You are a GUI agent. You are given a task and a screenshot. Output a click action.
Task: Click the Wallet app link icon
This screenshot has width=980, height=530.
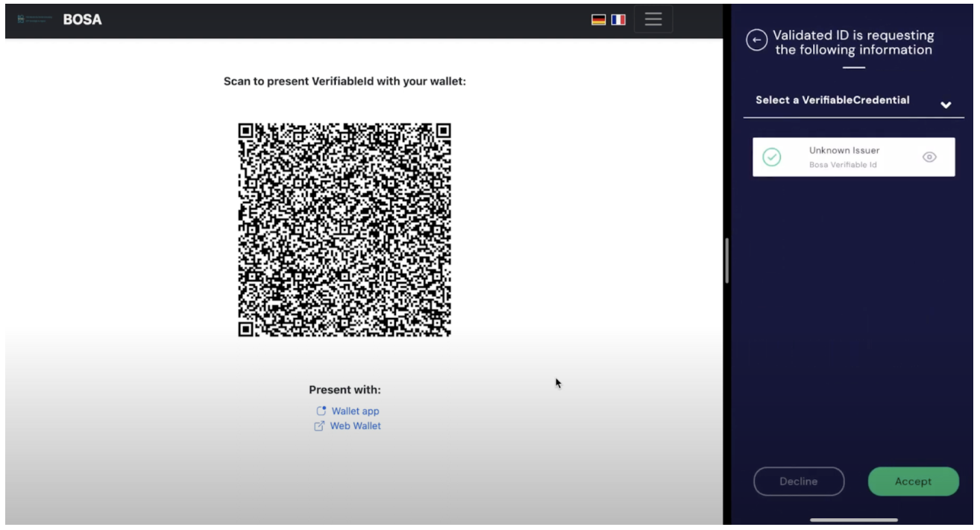pos(321,411)
